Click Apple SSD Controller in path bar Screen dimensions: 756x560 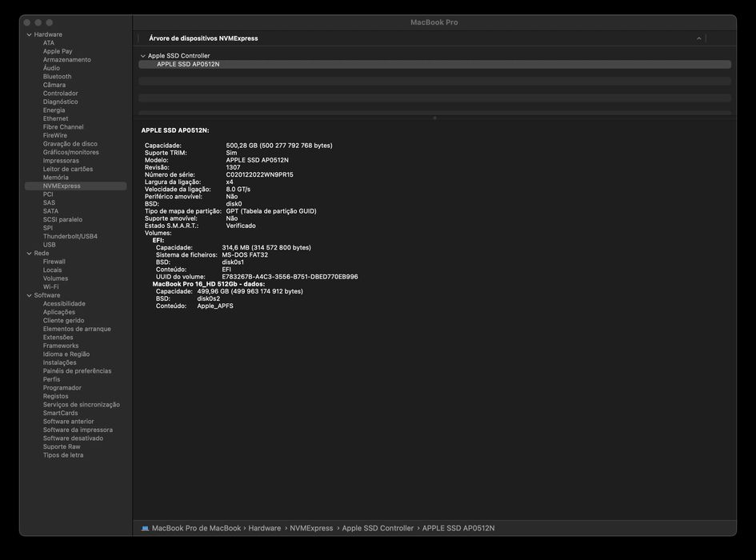[378, 528]
